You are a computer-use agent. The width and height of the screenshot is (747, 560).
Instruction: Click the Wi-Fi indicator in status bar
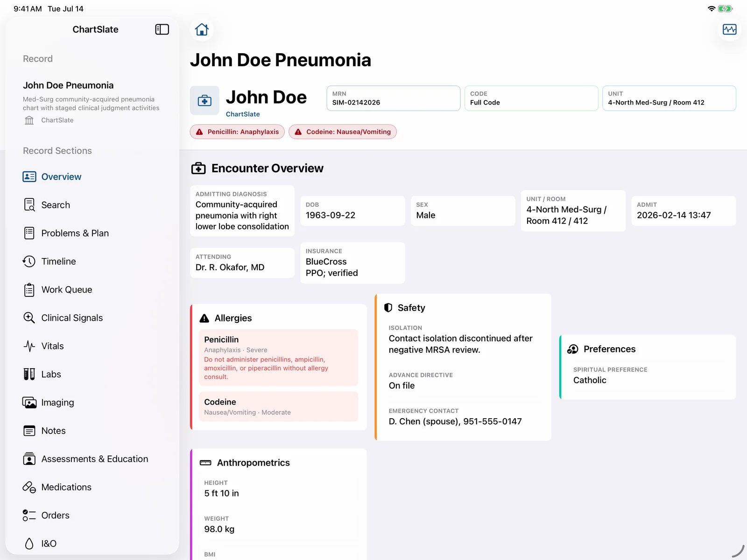tap(712, 8)
